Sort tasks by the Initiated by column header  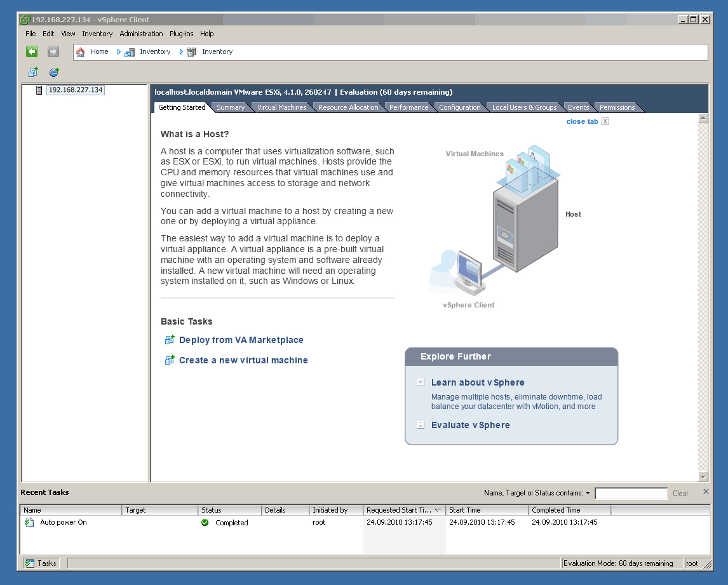click(336, 510)
